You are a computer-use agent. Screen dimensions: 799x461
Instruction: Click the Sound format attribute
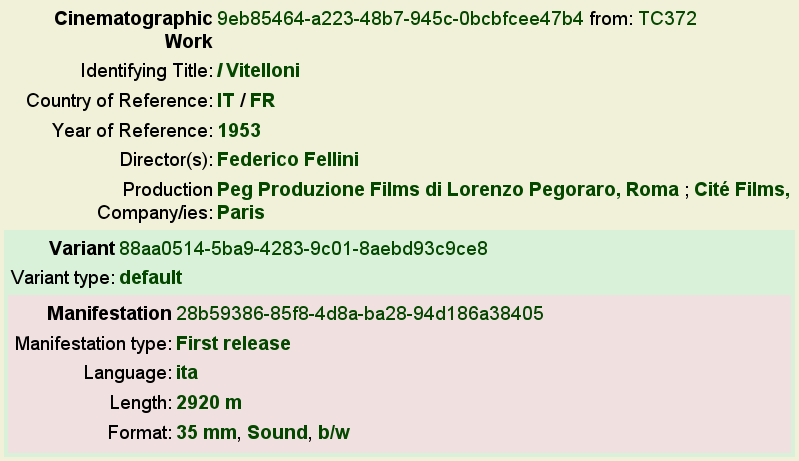click(x=277, y=432)
